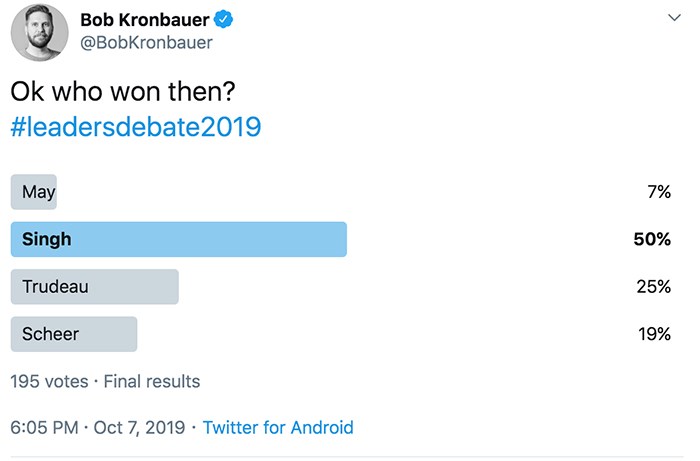Select the May poll option bar
The image size is (700, 461).
(34, 192)
